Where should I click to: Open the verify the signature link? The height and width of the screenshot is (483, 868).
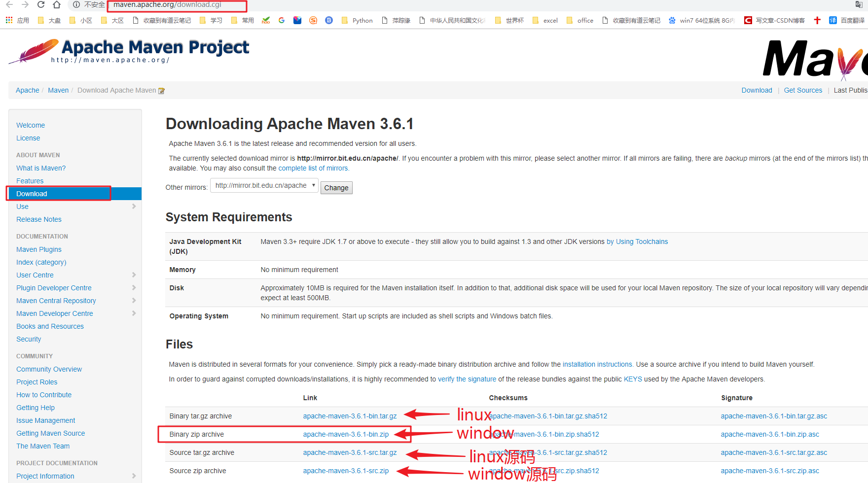click(467, 379)
